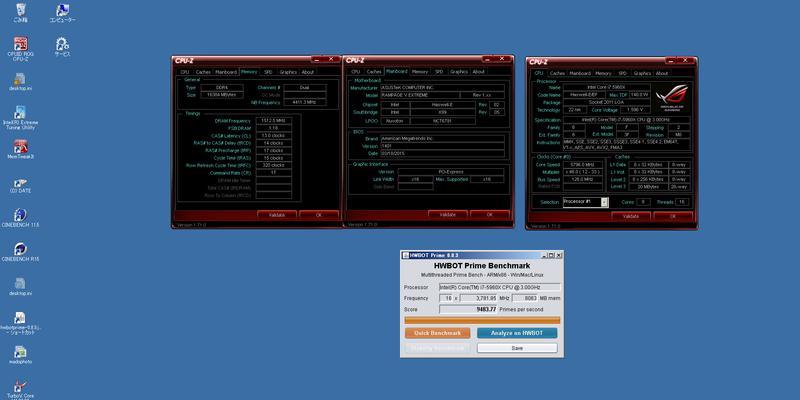Image resolution: width=800 pixels, height=400 pixels.
Task: Launch the CPUID ROG CPU-Z shortcut
Action: [x=20, y=49]
